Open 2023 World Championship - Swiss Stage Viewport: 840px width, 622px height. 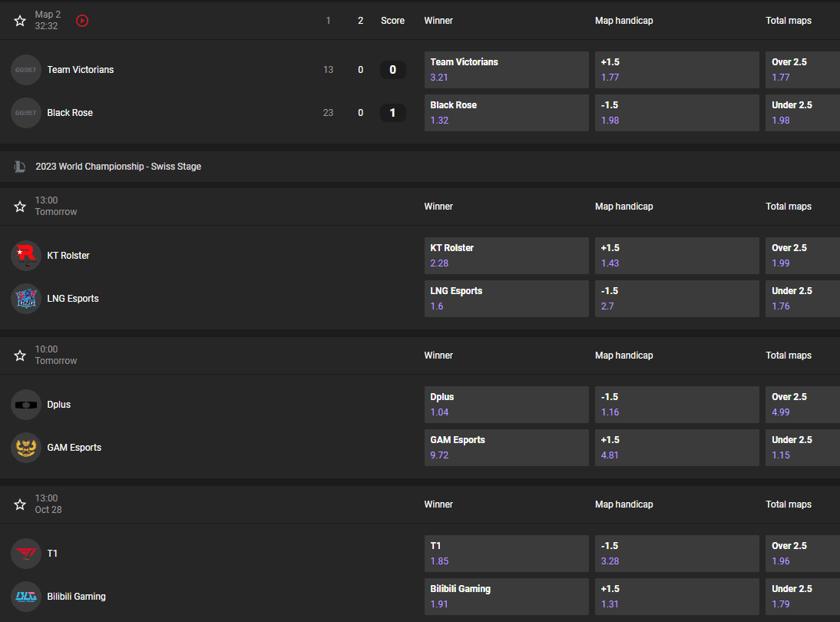118,167
